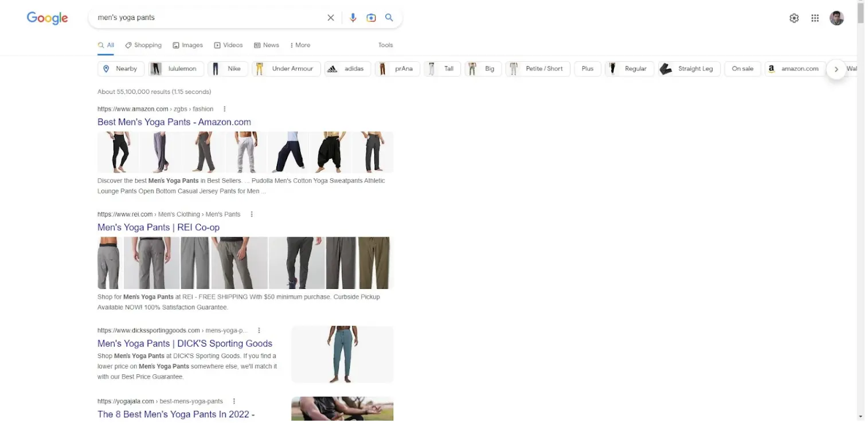Open Google Lens image search
This screenshot has width=868, height=439.
click(371, 17)
